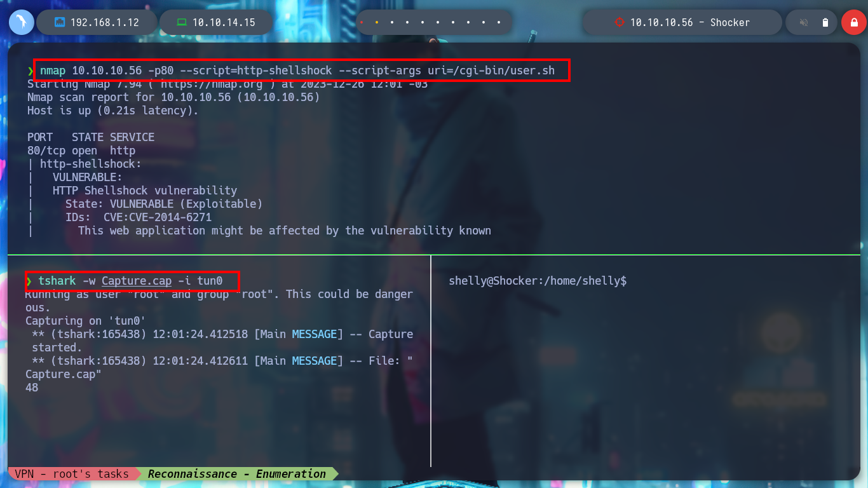Click the tshark Capture.cap command line
Image resolution: width=868 pixels, height=488 pixels.
pyautogui.click(x=132, y=280)
